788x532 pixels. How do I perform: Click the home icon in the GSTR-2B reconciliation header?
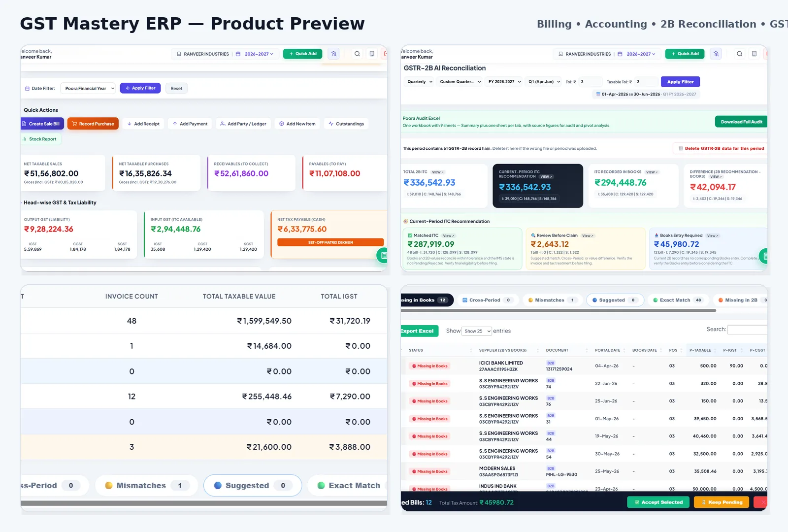pos(716,54)
